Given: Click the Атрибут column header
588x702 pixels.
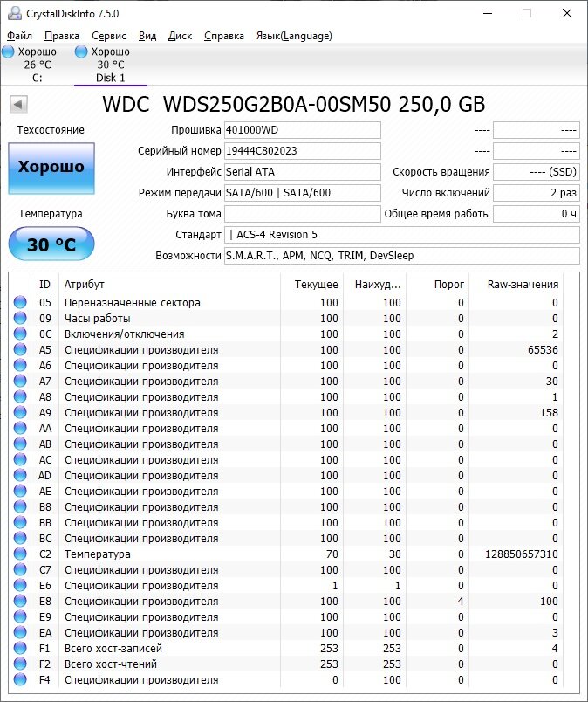Looking at the screenshot, I should click(169, 285).
